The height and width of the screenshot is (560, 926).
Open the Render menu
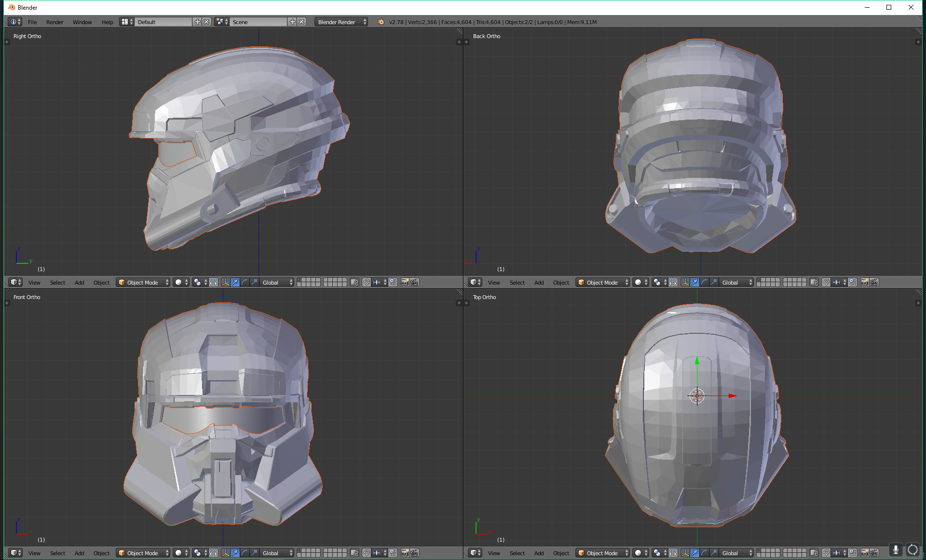coord(54,22)
